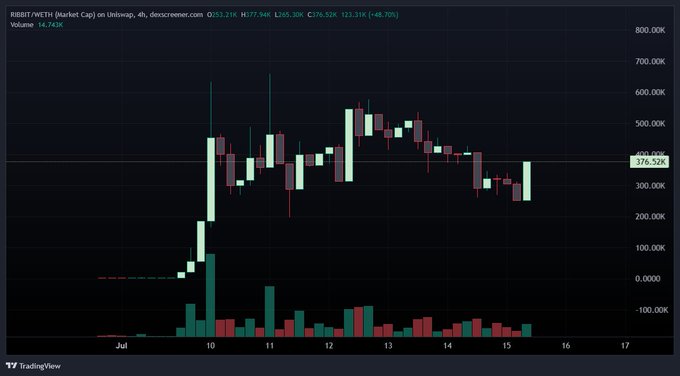Click the 13 date label on time axis
Screen dimensions: 680x376
[388, 346]
